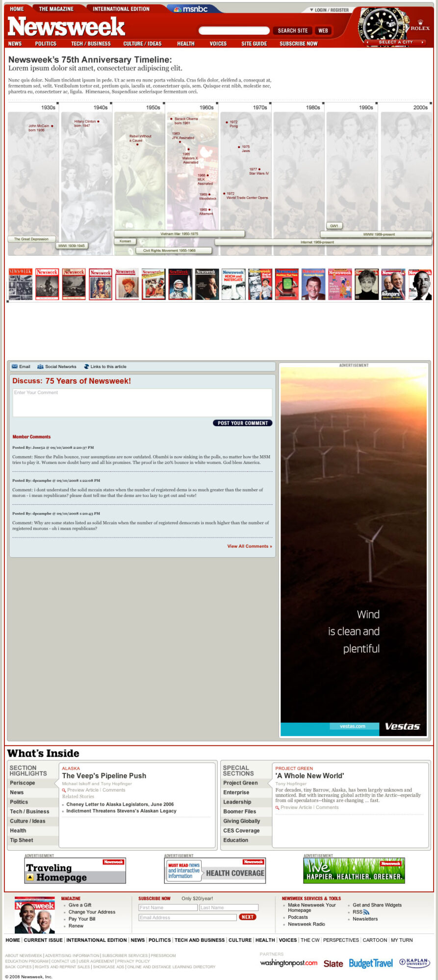Open the Social Networks sharing icon
438x980 pixels.
point(40,367)
